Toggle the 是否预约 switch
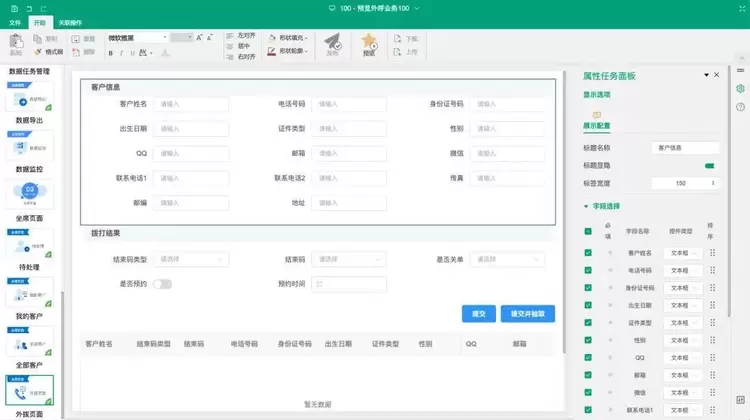Image resolution: width=750 pixels, height=420 pixels. click(x=161, y=284)
